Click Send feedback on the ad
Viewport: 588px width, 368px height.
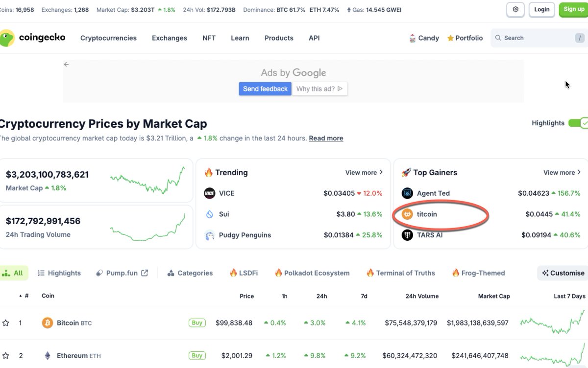coord(265,89)
